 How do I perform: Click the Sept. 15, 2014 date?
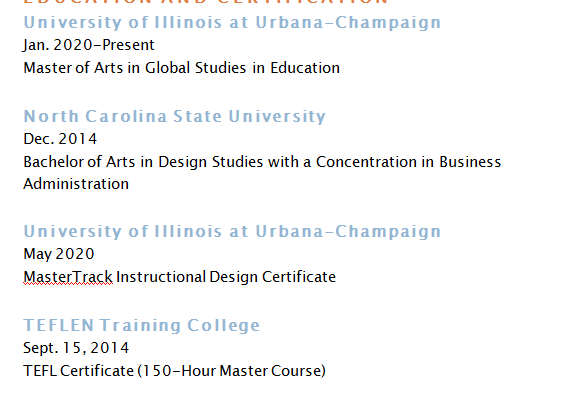76,348
